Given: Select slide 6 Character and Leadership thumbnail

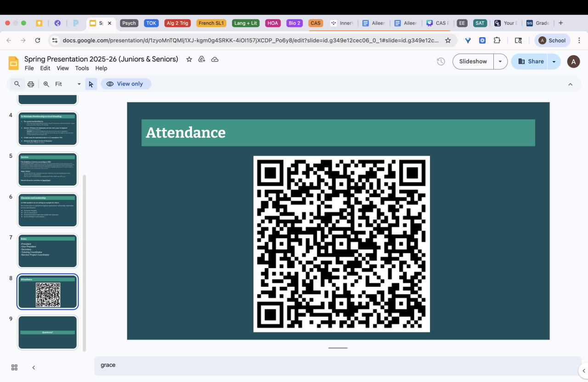Looking at the screenshot, I should pos(48,210).
